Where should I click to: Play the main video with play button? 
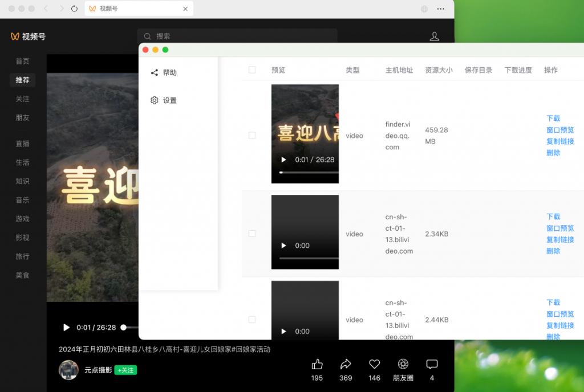(x=66, y=328)
